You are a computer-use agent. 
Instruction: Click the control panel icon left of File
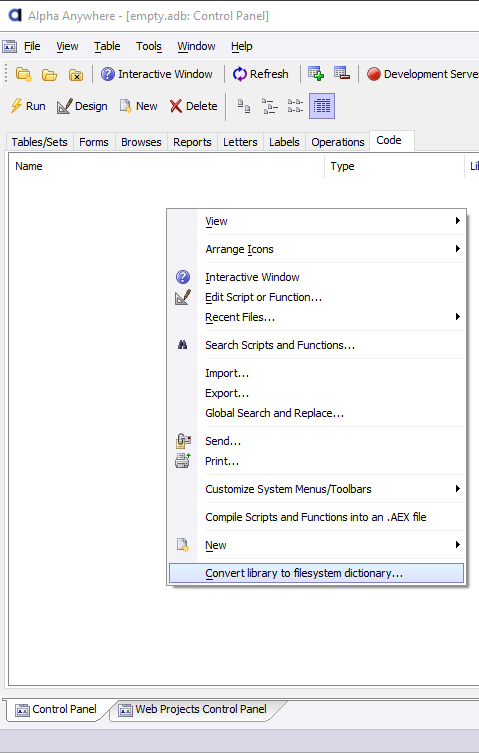[x=10, y=47]
